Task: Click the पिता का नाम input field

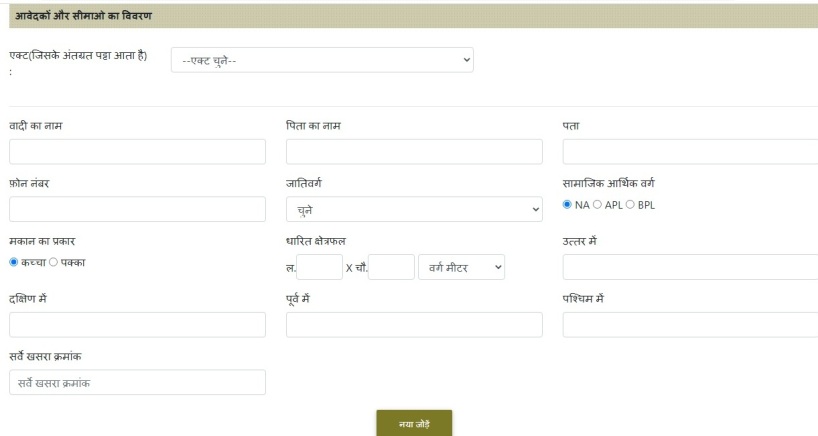Action: pyautogui.click(x=414, y=152)
